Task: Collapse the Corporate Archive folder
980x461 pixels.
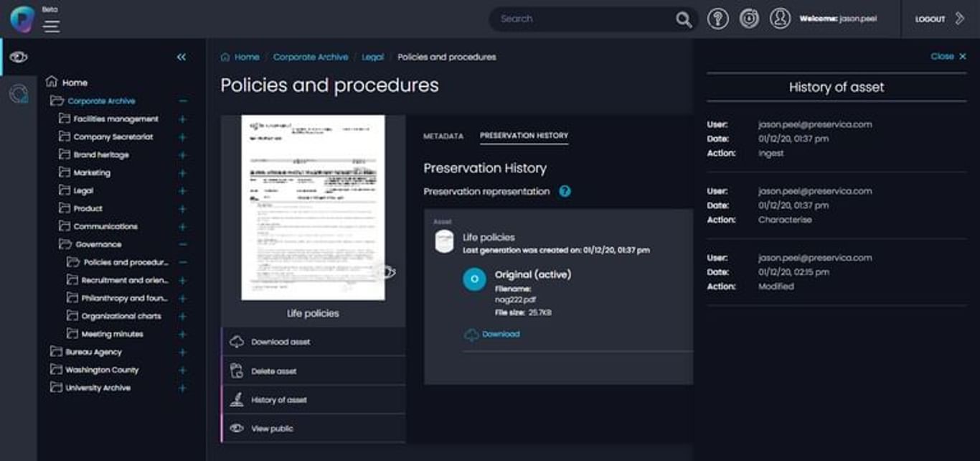Action: [x=183, y=101]
